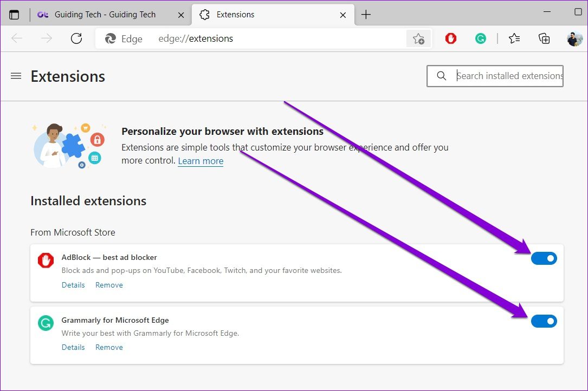Open the Favorites list icon
Viewport: 588px width, 391px height.
coord(514,38)
